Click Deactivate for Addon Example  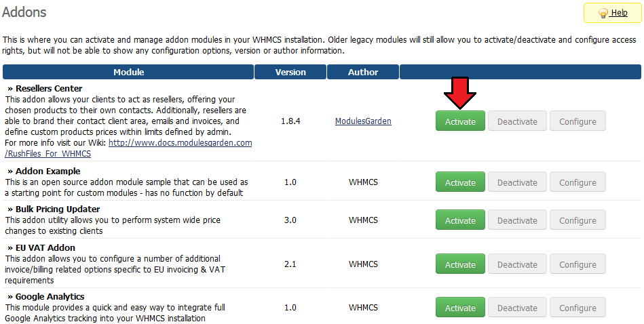coord(517,182)
